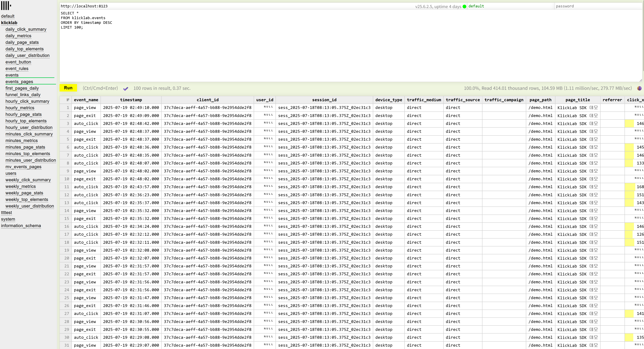Viewport: 644px width, 349px height.
Task: Expand the system database
Action: point(8,219)
